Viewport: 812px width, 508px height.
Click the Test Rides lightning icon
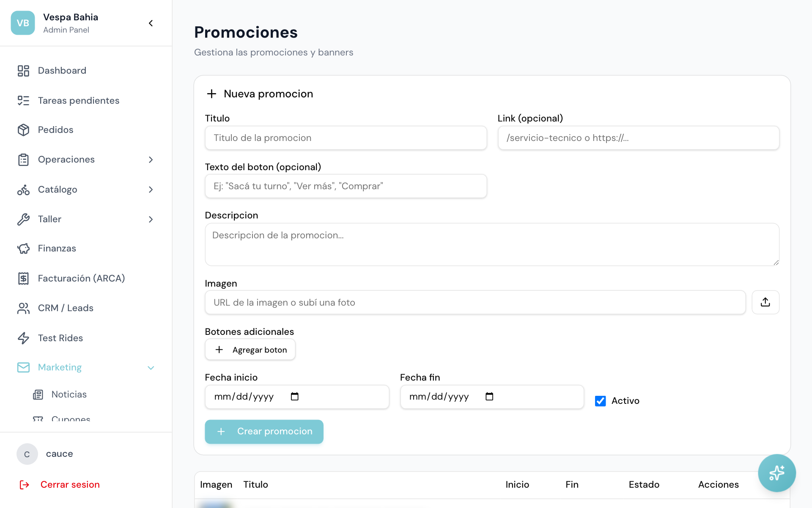click(23, 338)
